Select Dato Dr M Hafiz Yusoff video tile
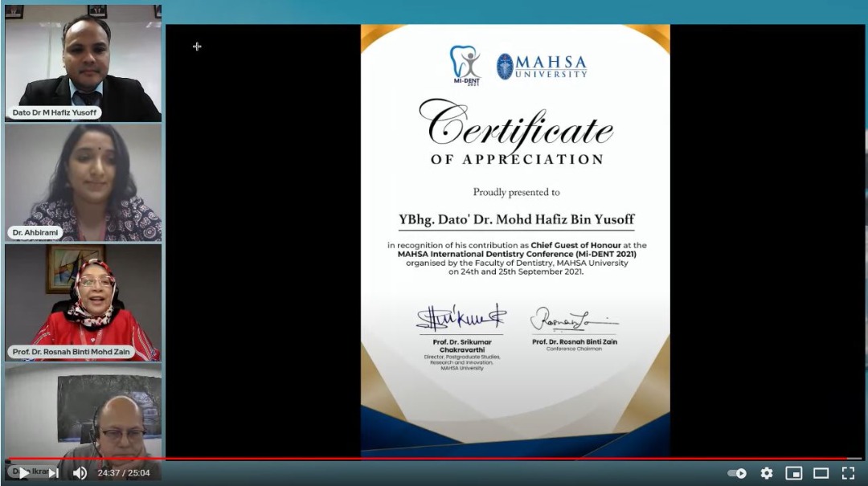This screenshot has width=868, height=486. click(x=83, y=63)
